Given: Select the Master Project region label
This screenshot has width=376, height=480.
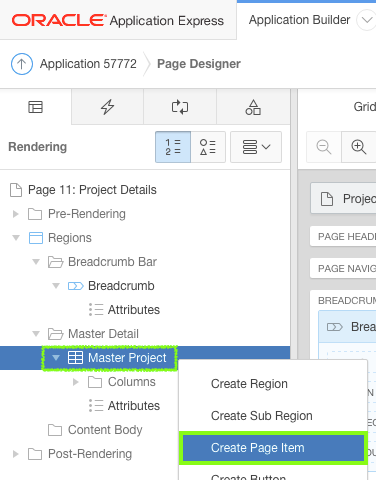Looking at the screenshot, I should 127,358.
